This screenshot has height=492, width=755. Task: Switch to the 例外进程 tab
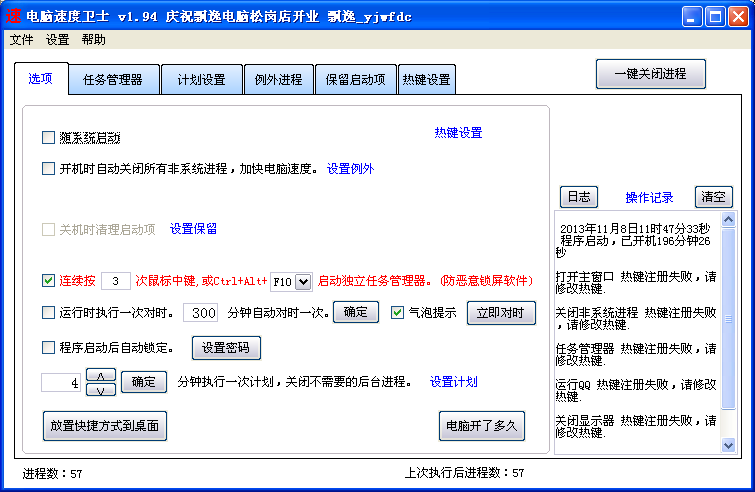pos(279,79)
